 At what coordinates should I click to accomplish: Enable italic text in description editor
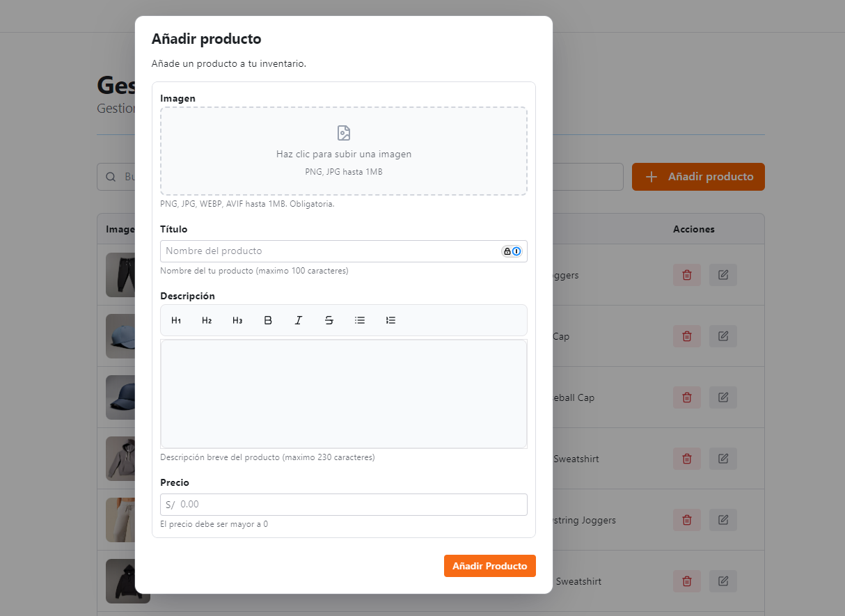click(x=299, y=320)
